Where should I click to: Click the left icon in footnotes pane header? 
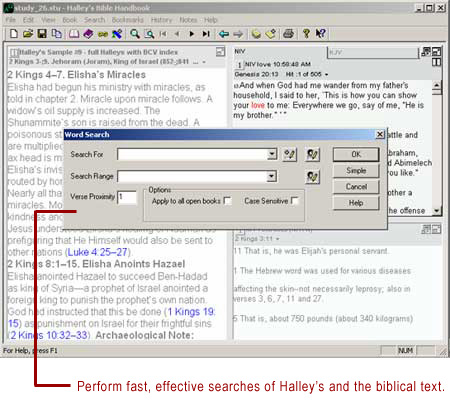click(x=426, y=229)
